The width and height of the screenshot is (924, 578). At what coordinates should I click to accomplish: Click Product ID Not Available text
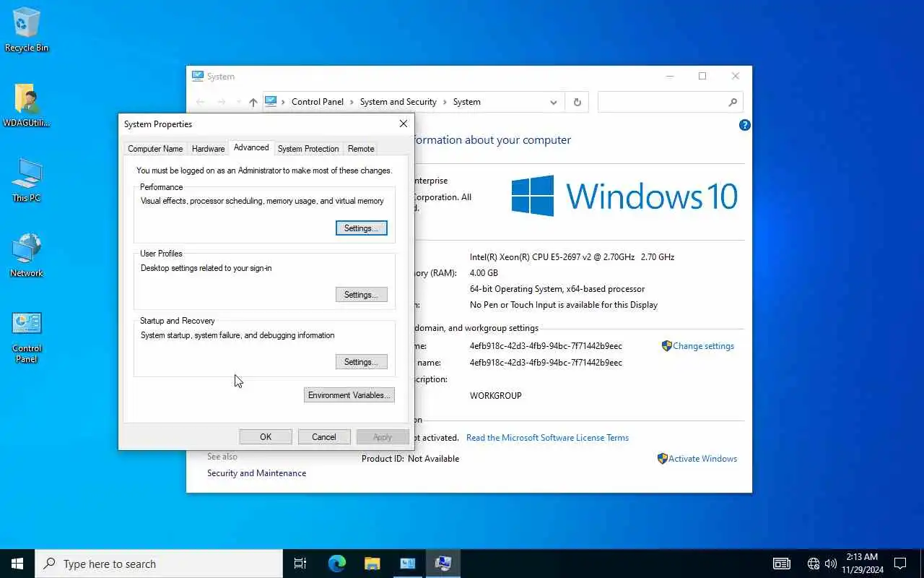[410, 459]
